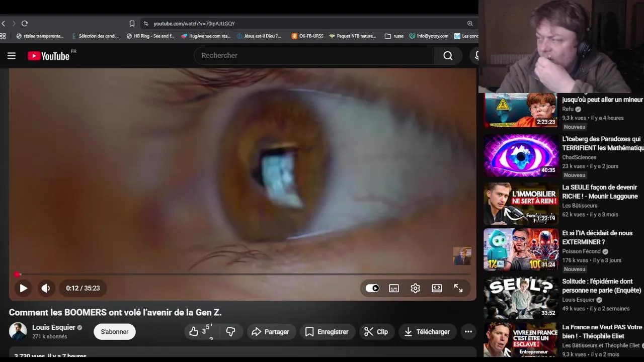Screen dimensions: 644x362
Task: Play the video
Action: (23, 288)
